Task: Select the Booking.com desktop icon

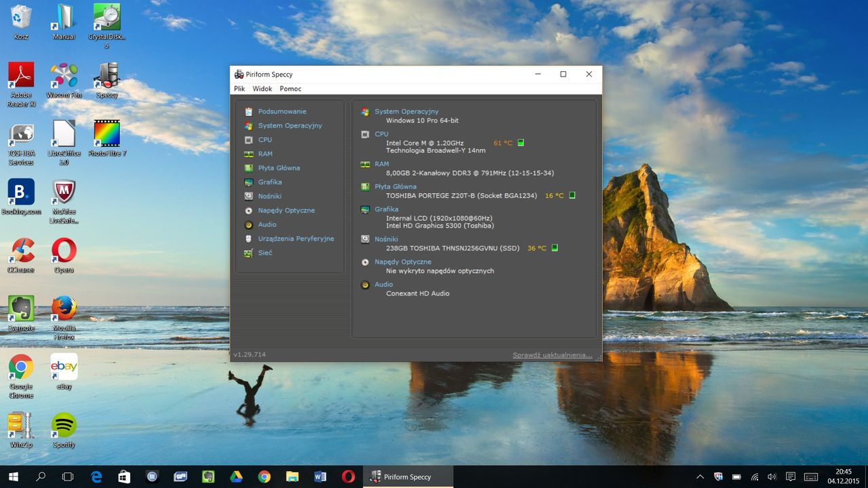Action: tap(21, 197)
